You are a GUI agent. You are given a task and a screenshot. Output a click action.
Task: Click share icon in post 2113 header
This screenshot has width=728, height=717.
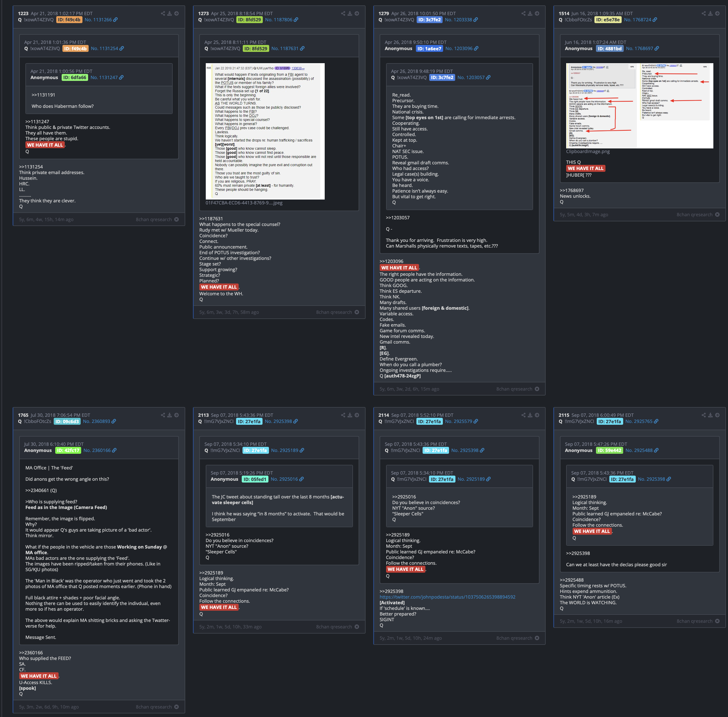(343, 415)
